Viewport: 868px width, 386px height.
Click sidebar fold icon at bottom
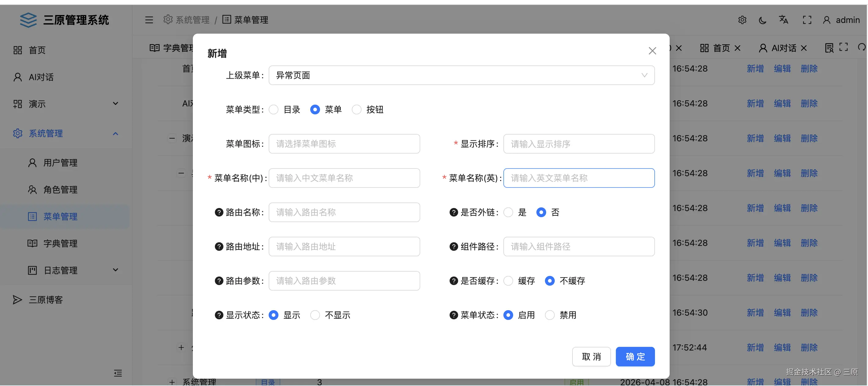(x=118, y=373)
